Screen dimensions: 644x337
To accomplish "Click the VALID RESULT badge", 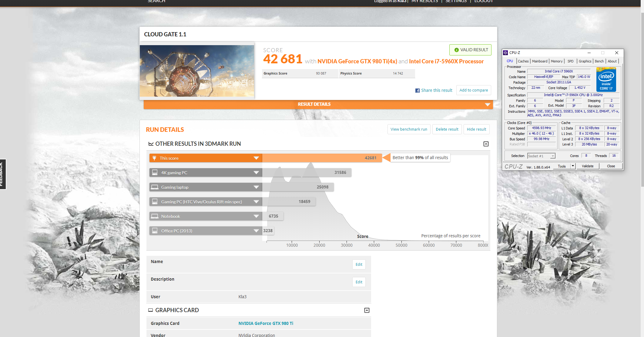I will (470, 50).
